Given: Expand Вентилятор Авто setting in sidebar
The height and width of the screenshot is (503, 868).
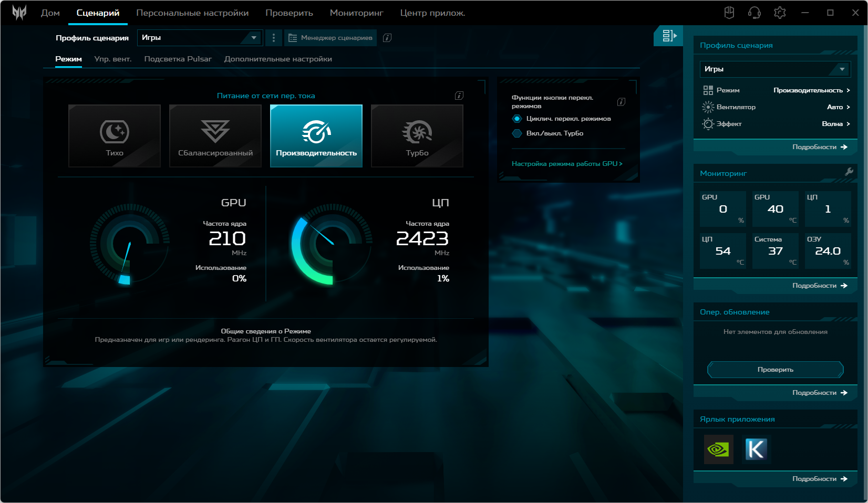Looking at the screenshot, I should click(x=839, y=107).
